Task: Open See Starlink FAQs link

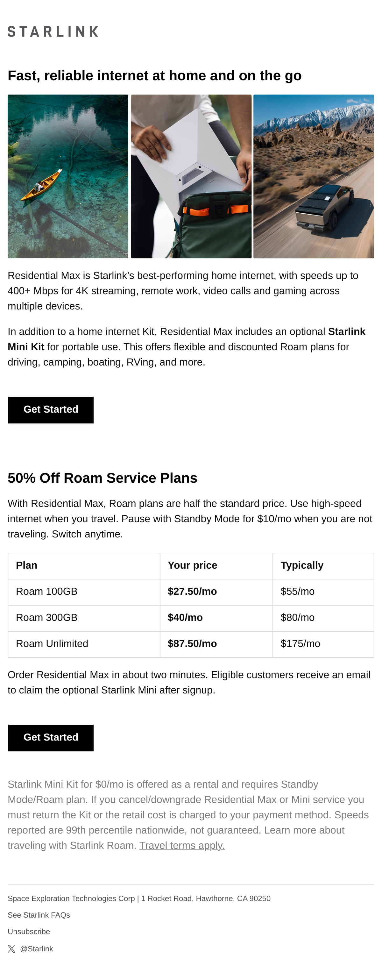Action: pyautogui.click(x=39, y=915)
